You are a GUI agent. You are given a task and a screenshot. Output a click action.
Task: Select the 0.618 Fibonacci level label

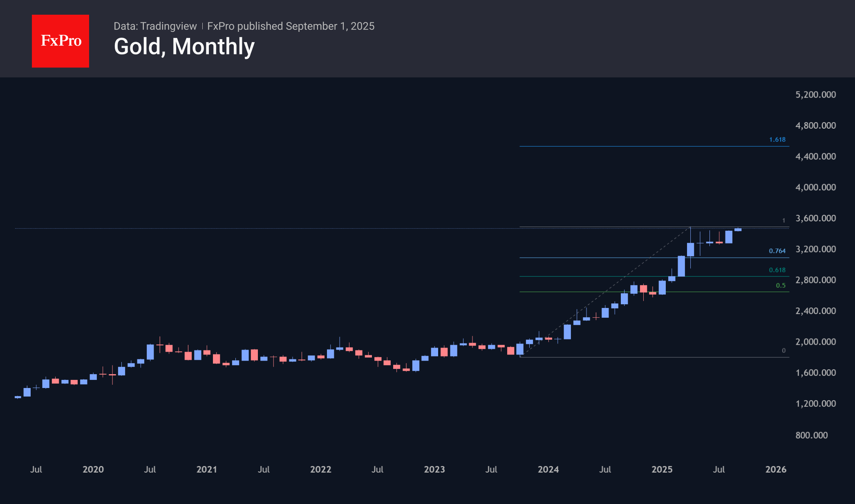point(777,270)
